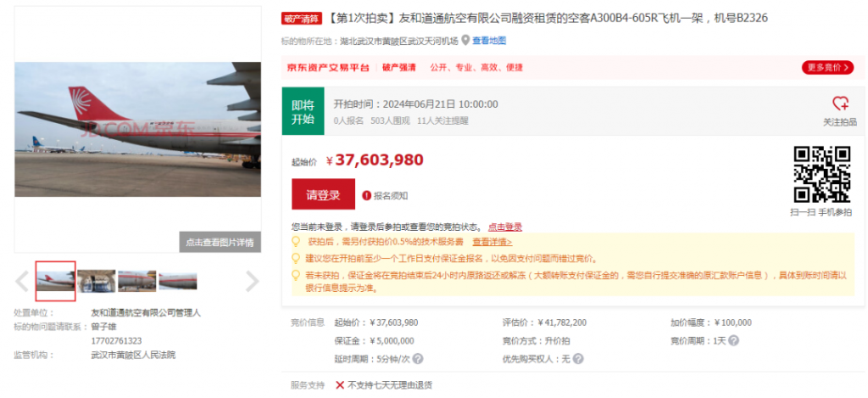The height and width of the screenshot is (398, 868).
Task: Click the 503人围观 viewers count
Action: click(390, 121)
